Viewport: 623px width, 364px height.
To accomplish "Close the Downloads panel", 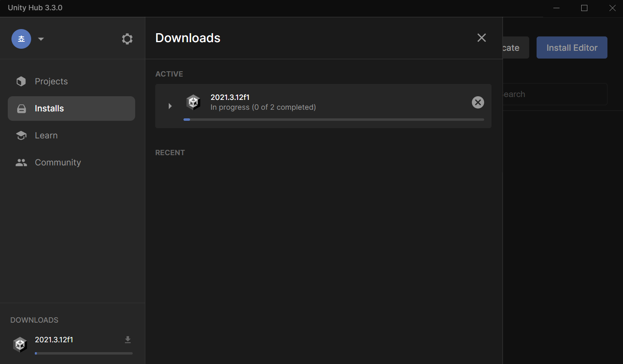I will (x=482, y=38).
